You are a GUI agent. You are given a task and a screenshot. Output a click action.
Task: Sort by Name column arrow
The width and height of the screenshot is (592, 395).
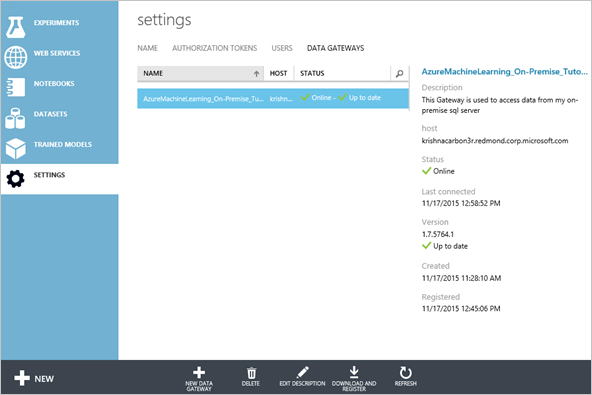pos(256,74)
